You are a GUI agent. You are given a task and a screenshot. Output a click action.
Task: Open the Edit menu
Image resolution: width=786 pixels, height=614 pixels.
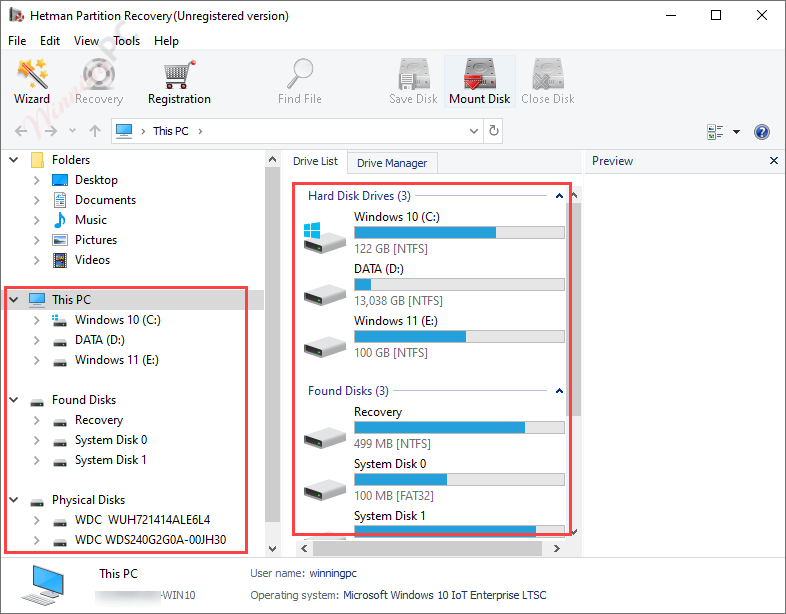50,41
